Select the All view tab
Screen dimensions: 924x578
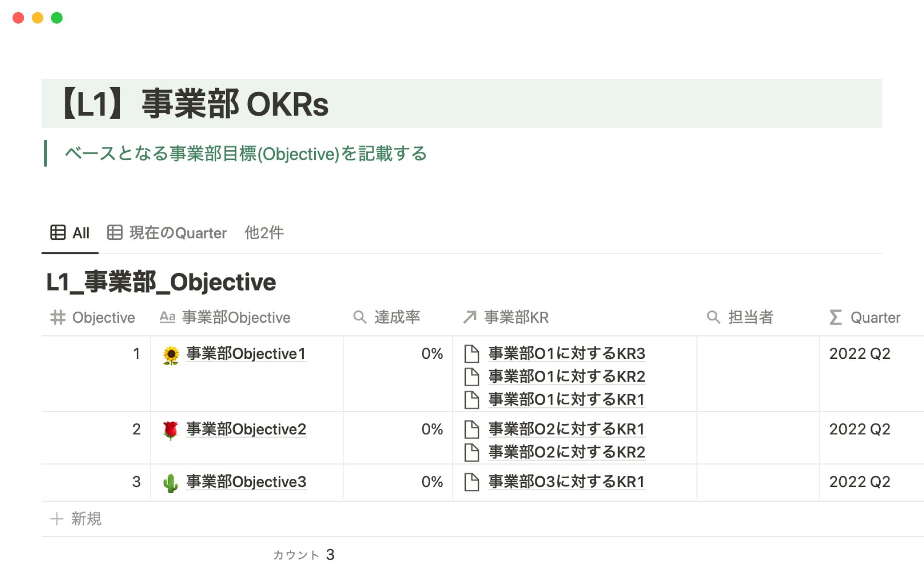tap(80, 233)
